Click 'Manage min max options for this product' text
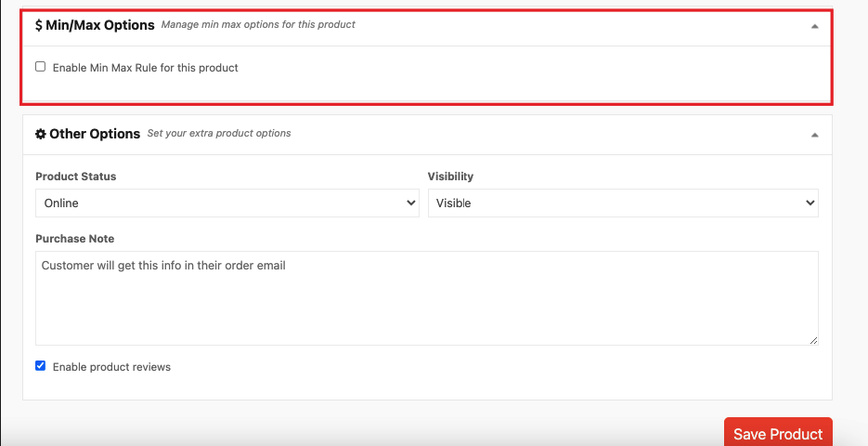The image size is (868, 446). pos(258,24)
